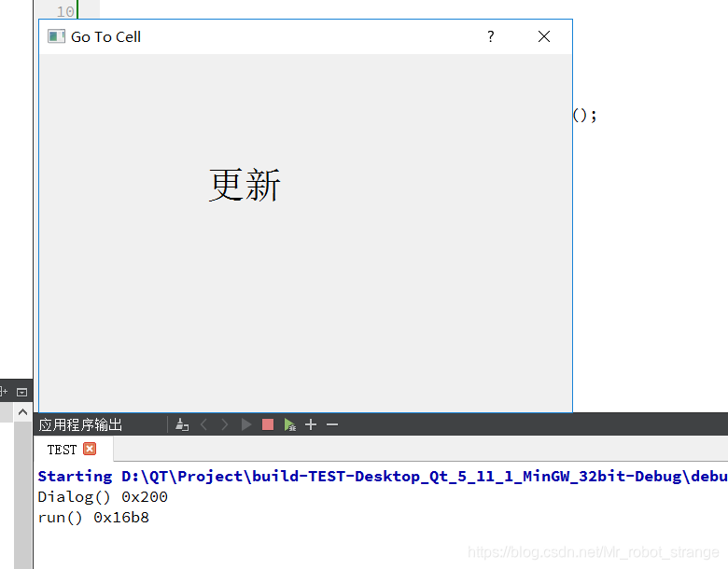Click the 更新 label in dialog
Screen dimensions: 728x569
pos(245,185)
